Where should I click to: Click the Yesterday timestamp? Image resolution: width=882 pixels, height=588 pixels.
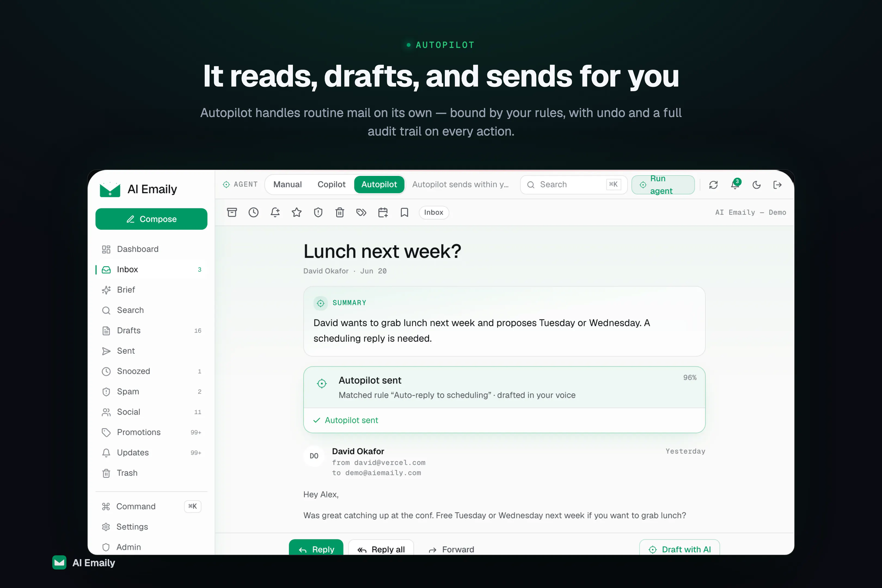[685, 451]
